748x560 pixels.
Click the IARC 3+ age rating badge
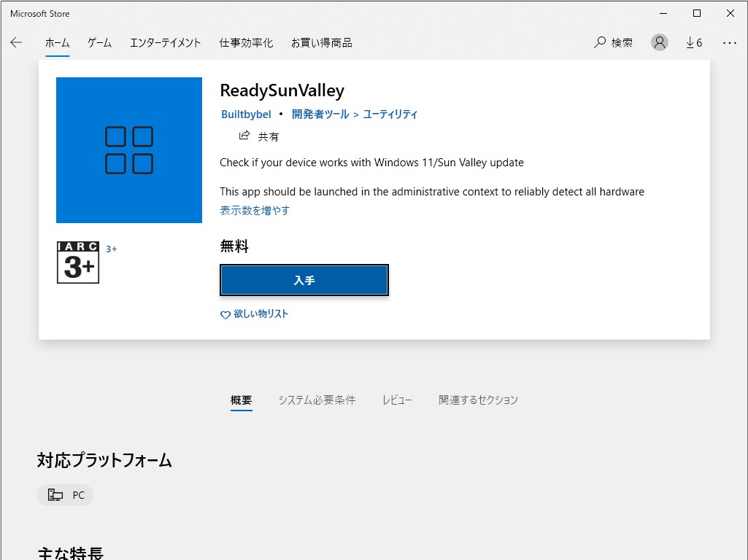(x=77, y=262)
